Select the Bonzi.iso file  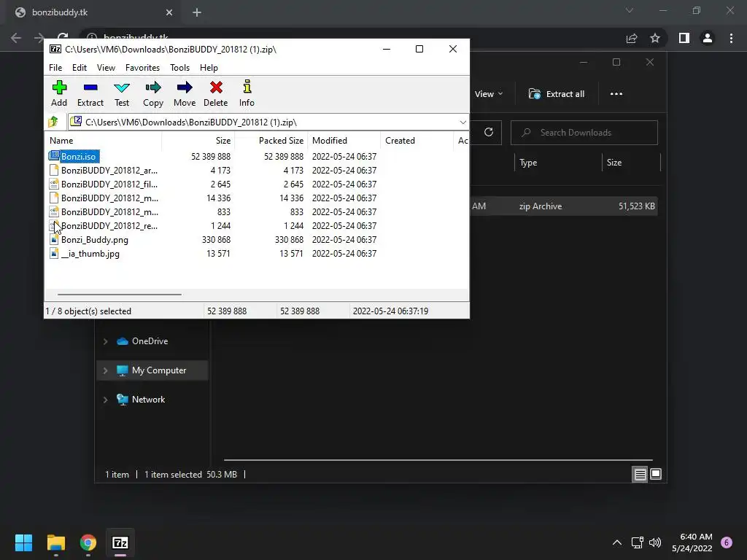pyautogui.click(x=74, y=156)
